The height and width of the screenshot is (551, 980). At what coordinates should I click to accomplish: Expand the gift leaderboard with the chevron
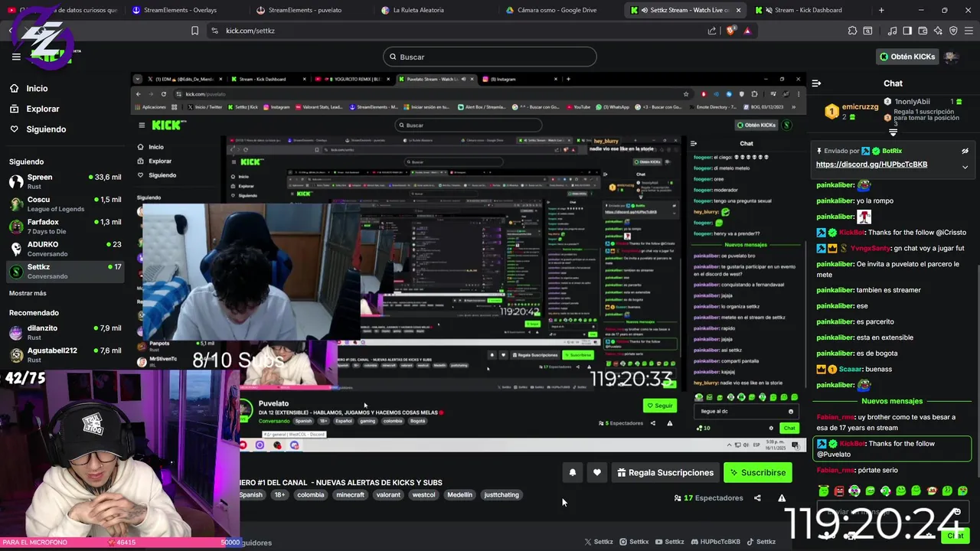893,132
